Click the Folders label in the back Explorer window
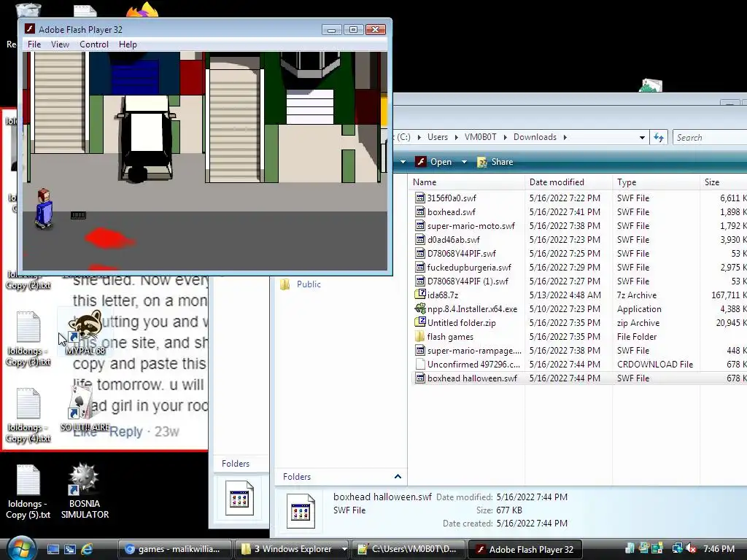Viewport: 747px width, 560px height. click(236, 463)
